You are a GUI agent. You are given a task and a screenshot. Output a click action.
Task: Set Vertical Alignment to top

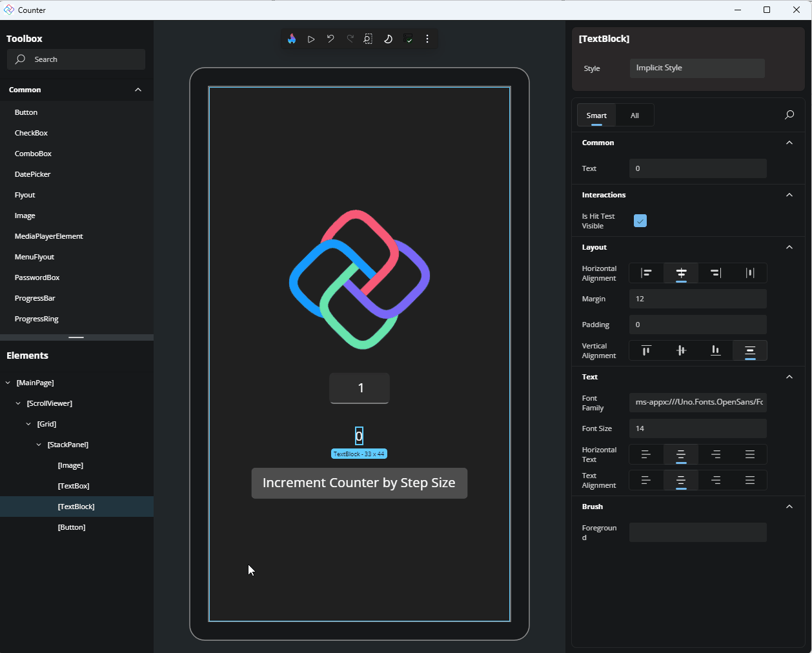(646, 350)
